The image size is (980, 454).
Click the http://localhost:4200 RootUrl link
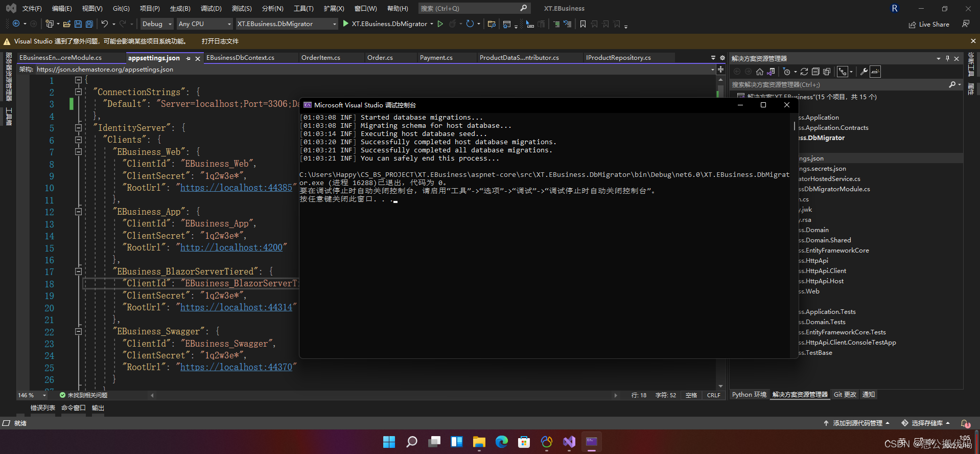[231, 247]
